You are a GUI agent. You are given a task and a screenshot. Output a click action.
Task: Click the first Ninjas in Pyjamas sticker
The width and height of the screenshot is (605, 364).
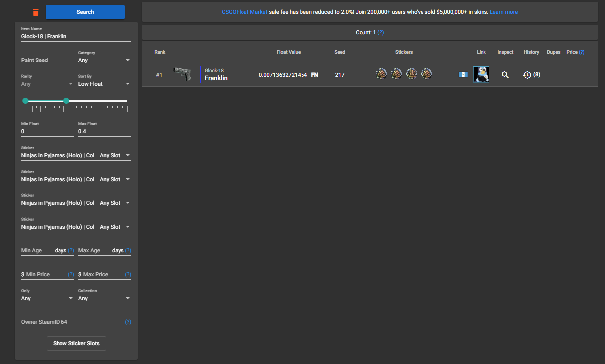point(381,74)
